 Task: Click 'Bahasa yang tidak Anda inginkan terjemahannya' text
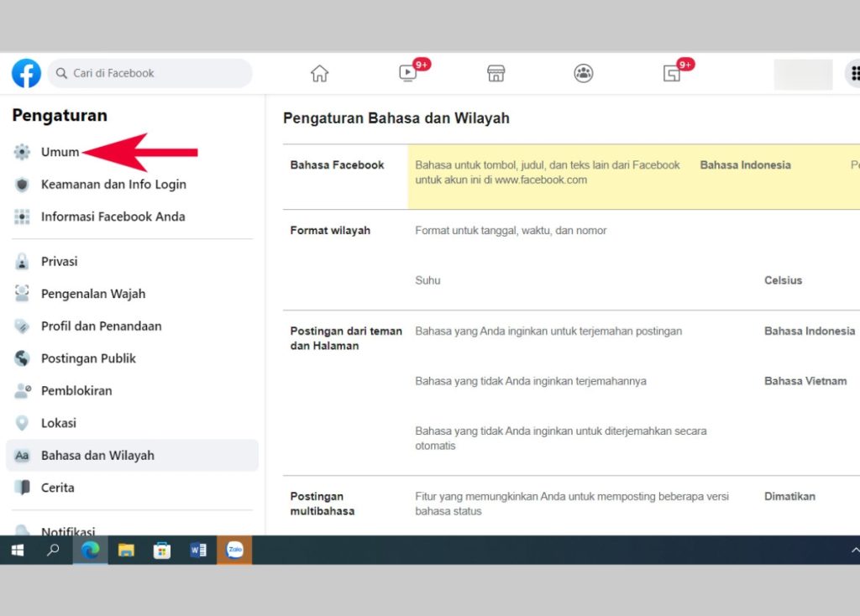click(531, 381)
